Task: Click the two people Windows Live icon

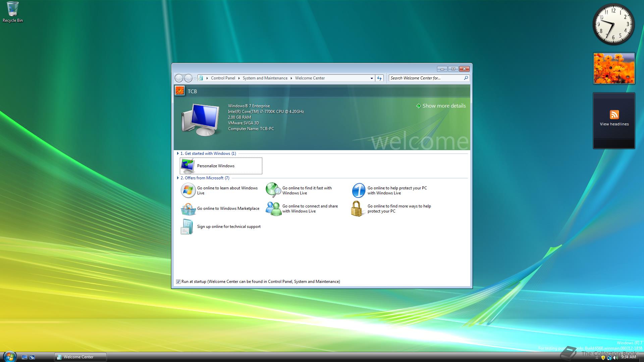Action: (273, 208)
